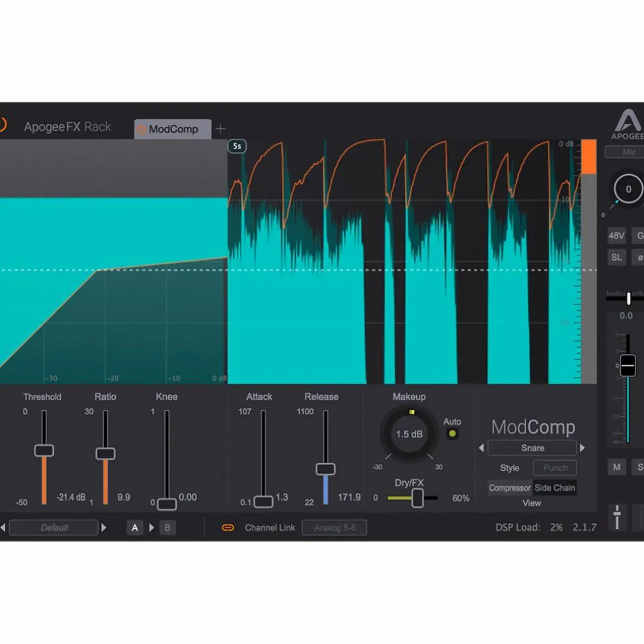Toggle the SL soft limit button
This screenshot has width=644, height=644.
tap(617, 257)
